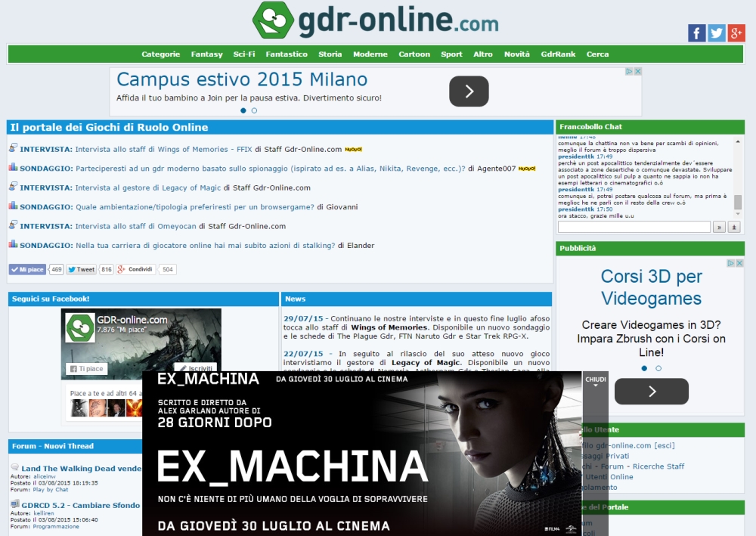Open the Twitter social icon in header
Viewport: 756px width, 536px height.
[x=717, y=33]
